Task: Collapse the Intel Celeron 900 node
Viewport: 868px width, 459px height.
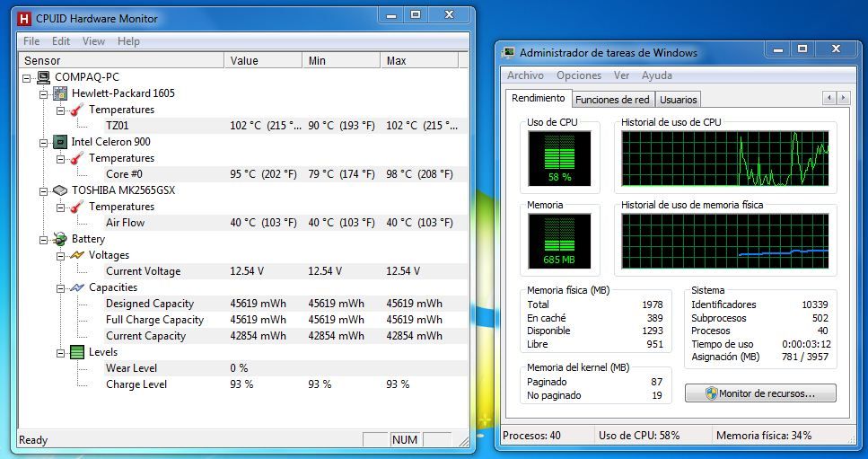Action: 44,143
